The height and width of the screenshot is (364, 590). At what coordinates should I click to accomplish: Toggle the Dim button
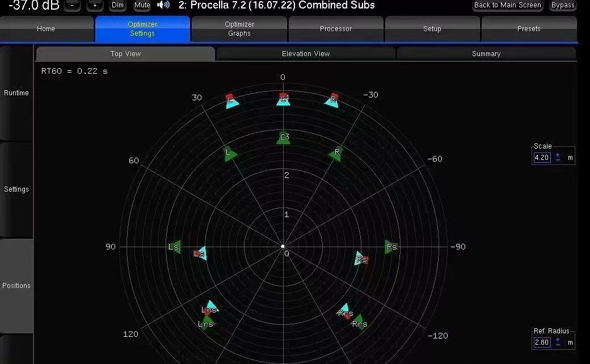(117, 5)
